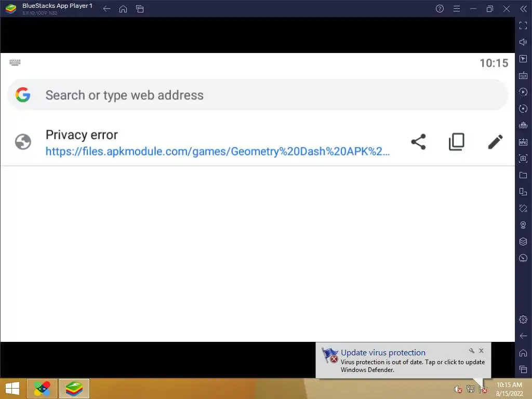This screenshot has width=532, height=399.
Task: Close the BlueStacks App Player window
Action: (x=506, y=9)
